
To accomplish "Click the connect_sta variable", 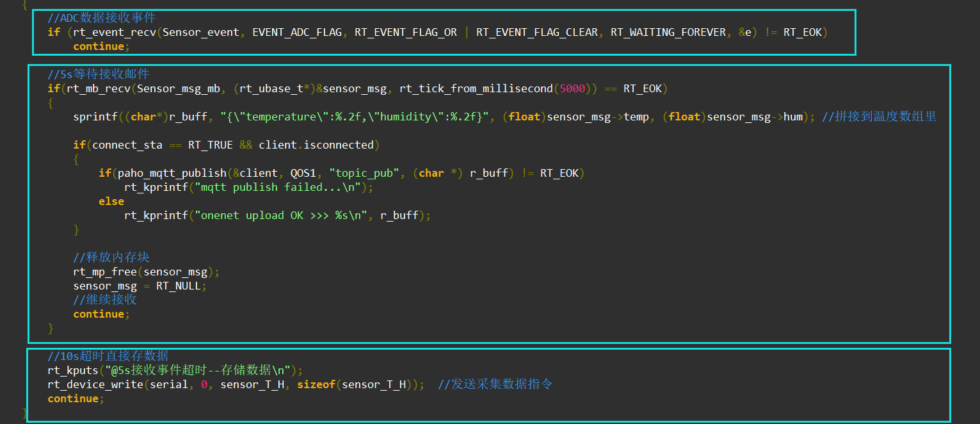I will coord(127,145).
